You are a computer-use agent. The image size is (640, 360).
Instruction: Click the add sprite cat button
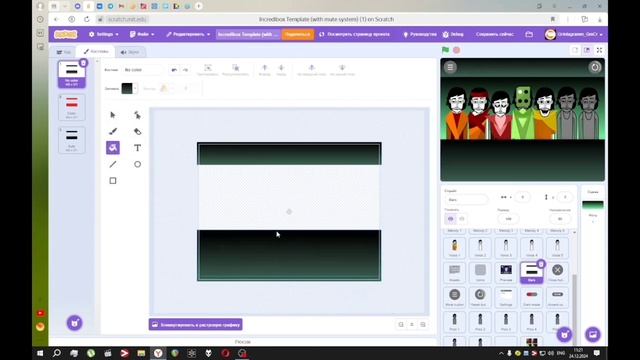point(564,335)
